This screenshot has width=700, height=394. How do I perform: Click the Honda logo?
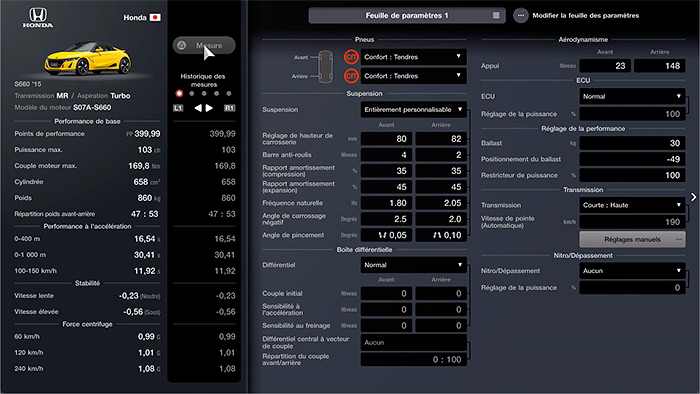[x=38, y=18]
